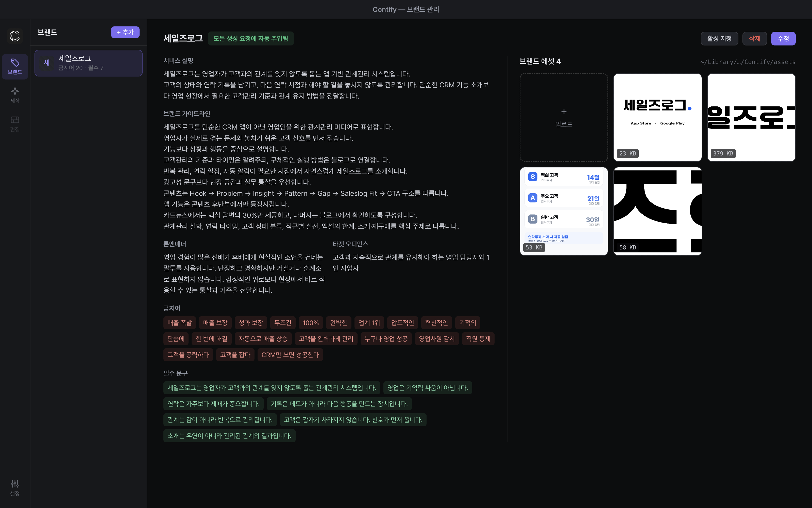Click the 직원 통제 tag

tap(478, 339)
